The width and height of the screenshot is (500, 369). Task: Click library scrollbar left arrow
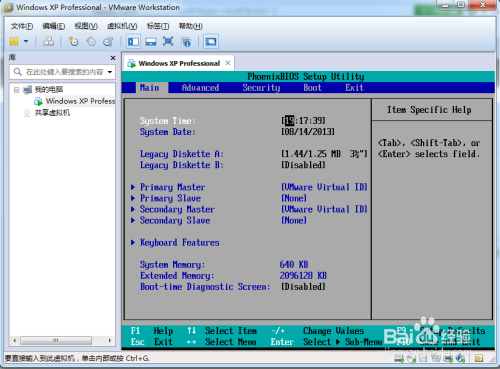pos(14,340)
